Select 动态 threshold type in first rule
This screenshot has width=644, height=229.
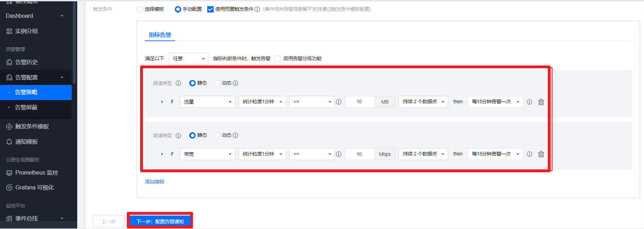tap(217, 83)
